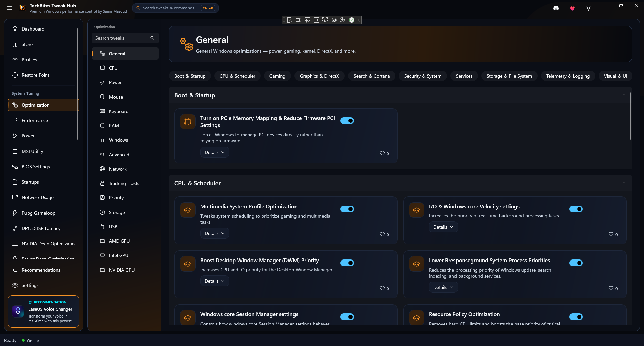Click the left sidebar scrollbar
The height and width of the screenshot is (346, 644).
pos(78,84)
